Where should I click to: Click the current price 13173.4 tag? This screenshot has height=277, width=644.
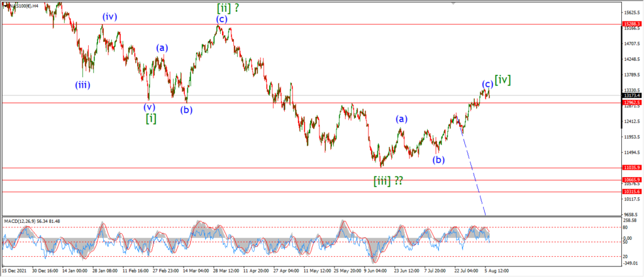(x=631, y=95)
